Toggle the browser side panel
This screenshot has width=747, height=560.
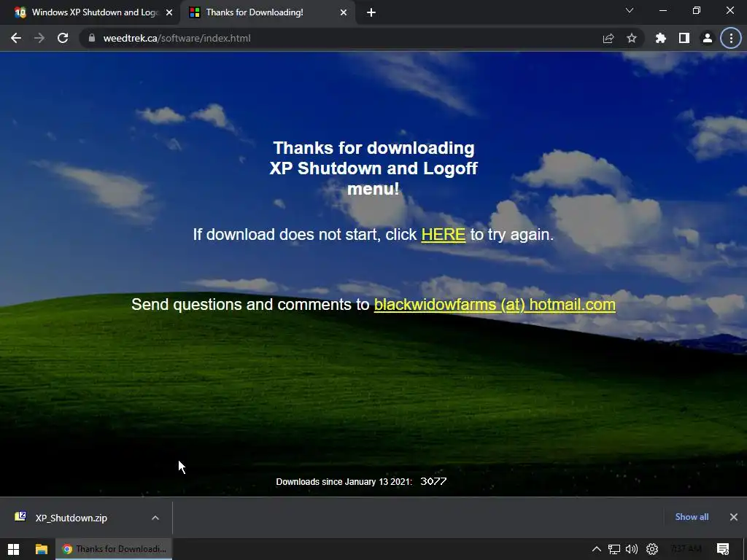(x=684, y=38)
